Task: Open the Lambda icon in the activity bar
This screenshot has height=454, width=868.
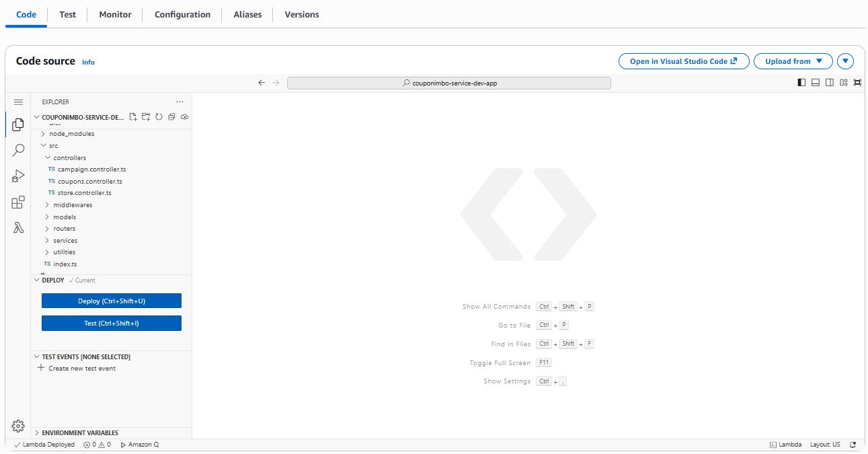Action: pyautogui.click(x=18, y=228)
